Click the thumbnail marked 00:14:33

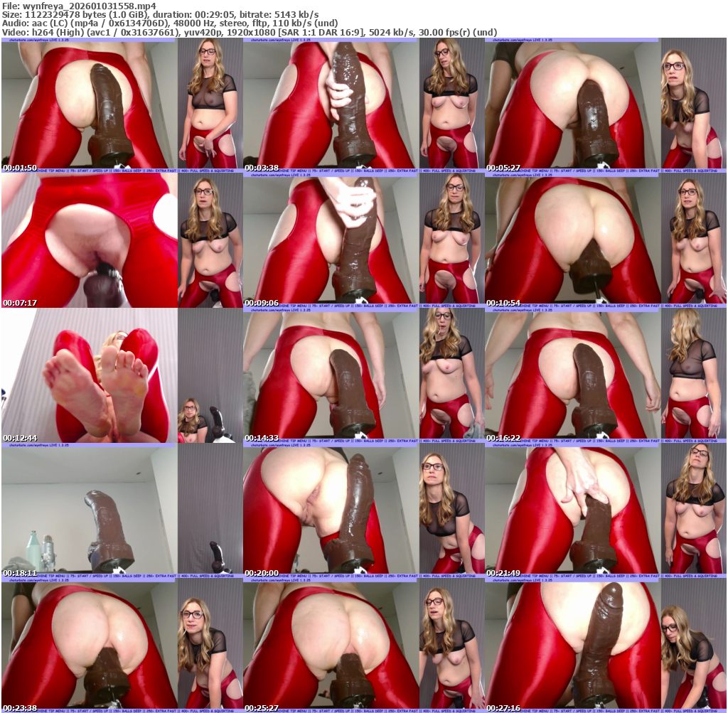(363, 375)
